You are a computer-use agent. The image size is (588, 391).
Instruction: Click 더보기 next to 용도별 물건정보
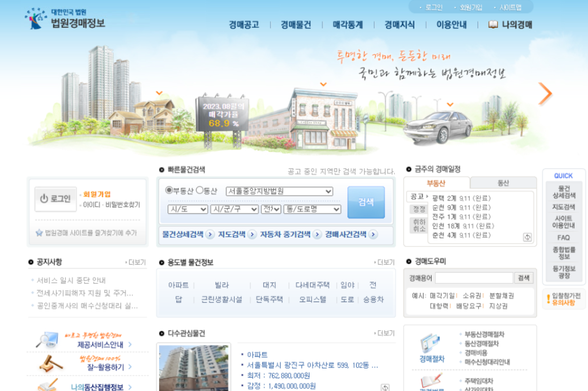pos(385,262)
